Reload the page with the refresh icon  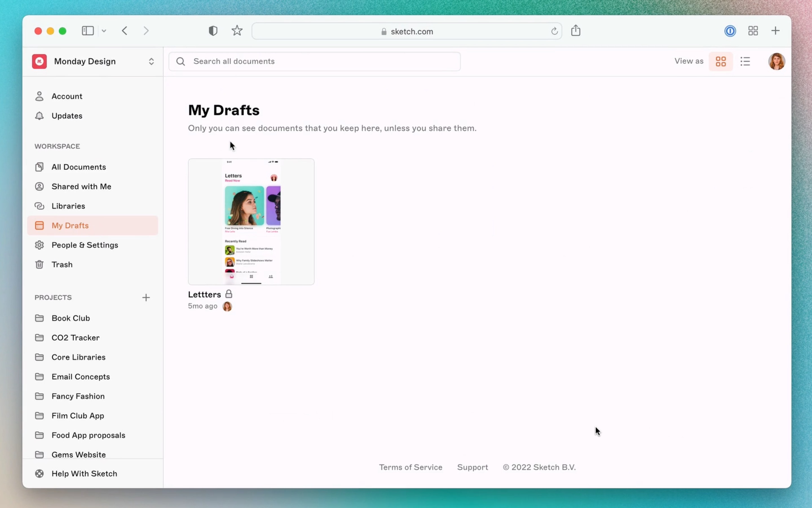(554, 31)
